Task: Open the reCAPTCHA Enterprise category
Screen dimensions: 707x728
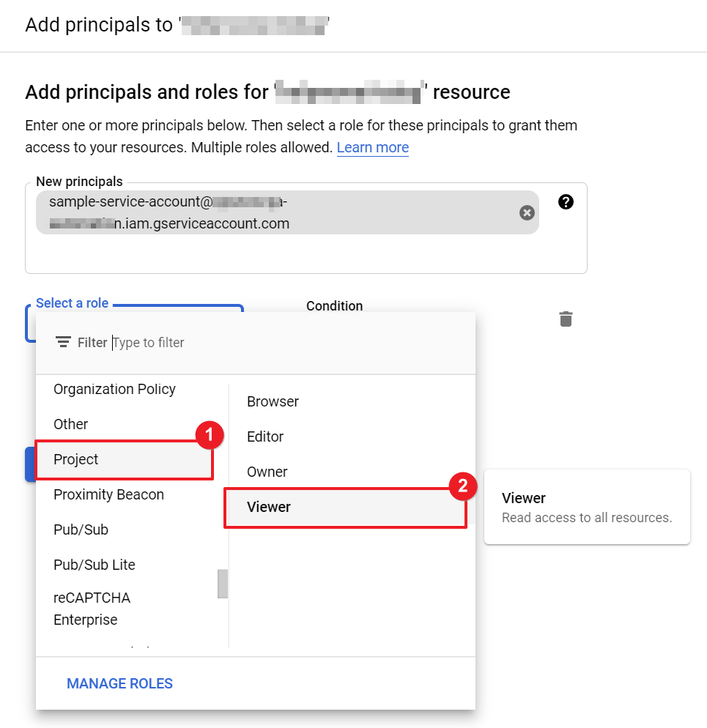Action: [92, 609]
